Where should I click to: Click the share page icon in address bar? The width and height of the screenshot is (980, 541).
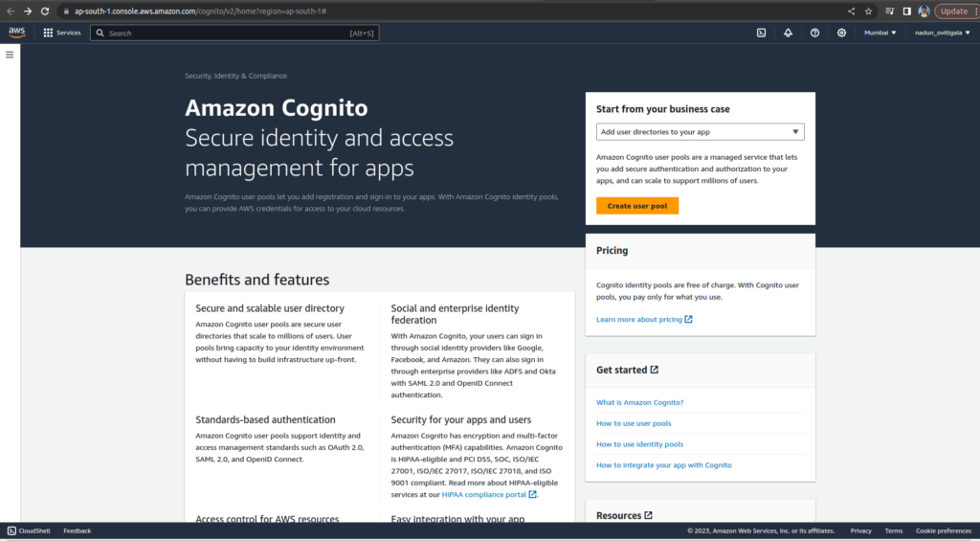click(851, 11)
